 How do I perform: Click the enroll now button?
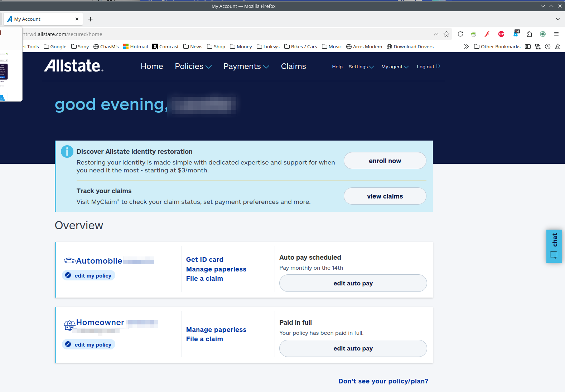(x=385, y=161)
